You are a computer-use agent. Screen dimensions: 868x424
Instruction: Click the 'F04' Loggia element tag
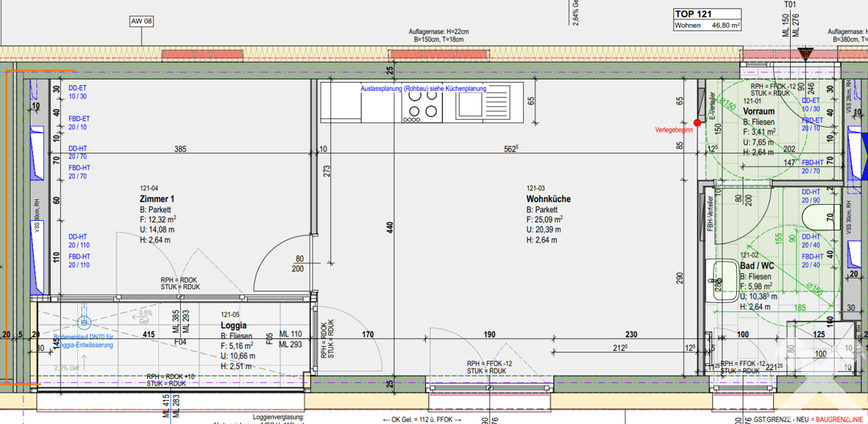coord(180,342)
